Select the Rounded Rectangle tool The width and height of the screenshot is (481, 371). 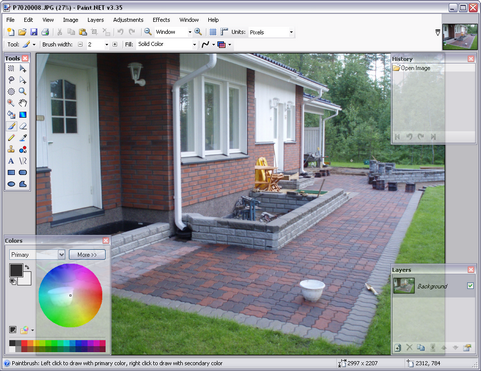click(x=23, y=172)
